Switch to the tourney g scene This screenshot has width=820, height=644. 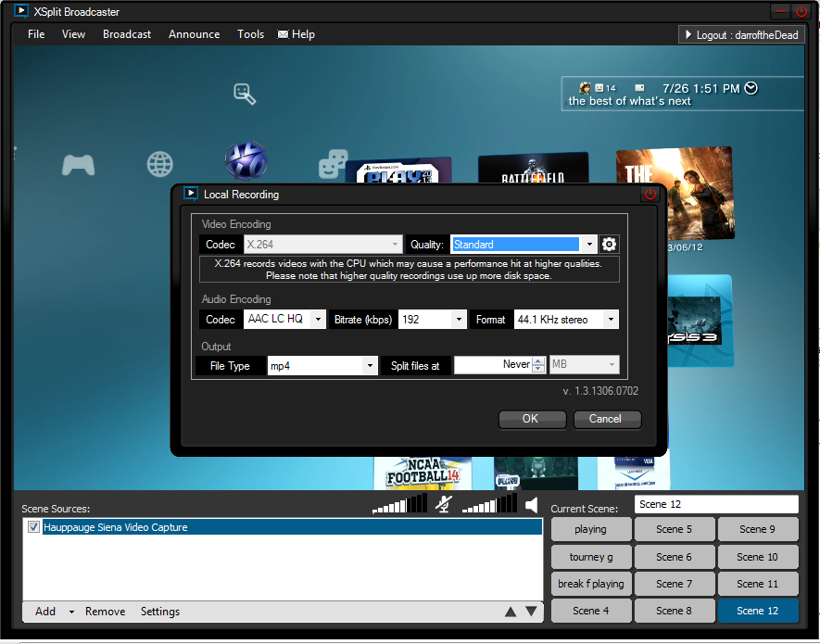click(591, 557)
